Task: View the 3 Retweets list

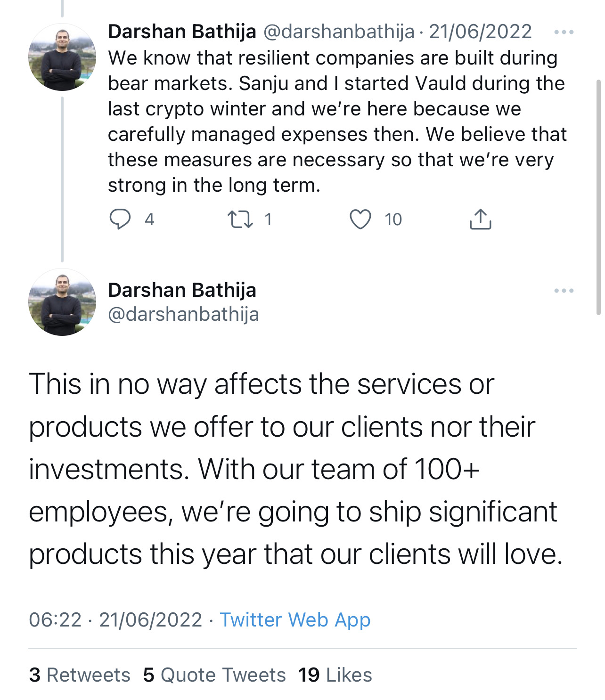Action: point(80,675)
